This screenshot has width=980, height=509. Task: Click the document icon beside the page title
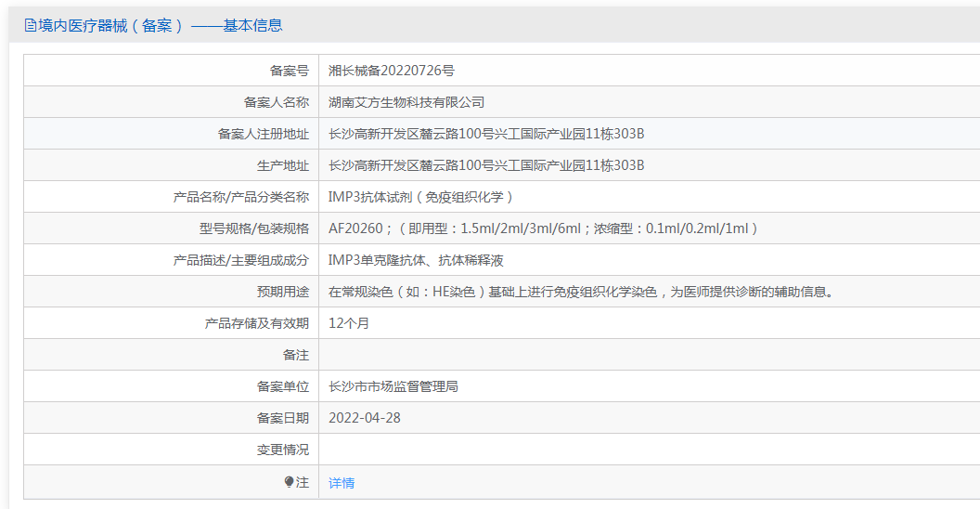(30, 26)
